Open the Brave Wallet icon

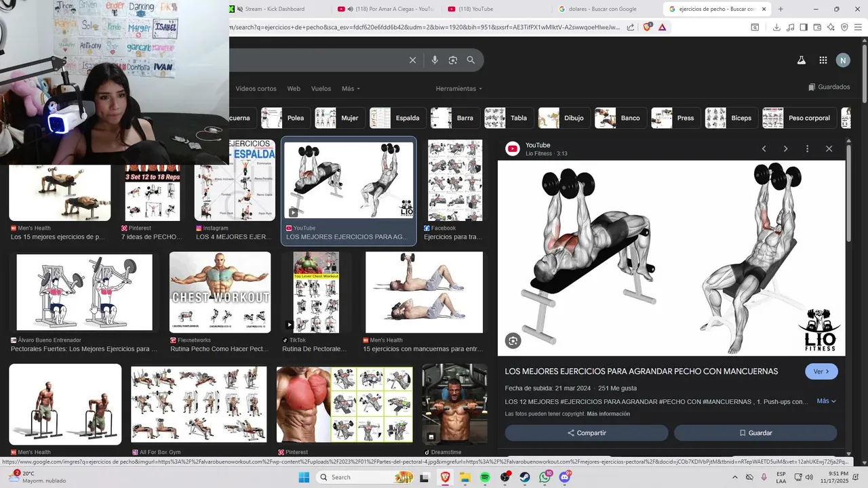817,27
